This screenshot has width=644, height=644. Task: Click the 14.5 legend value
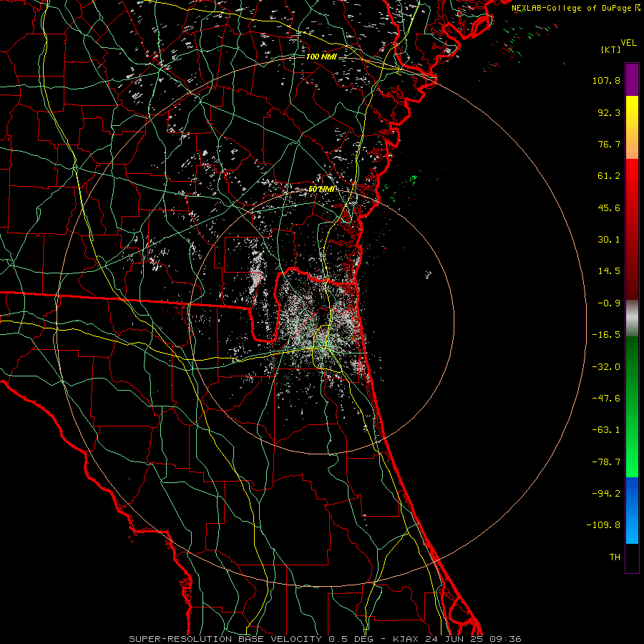(x=609, y=271)
